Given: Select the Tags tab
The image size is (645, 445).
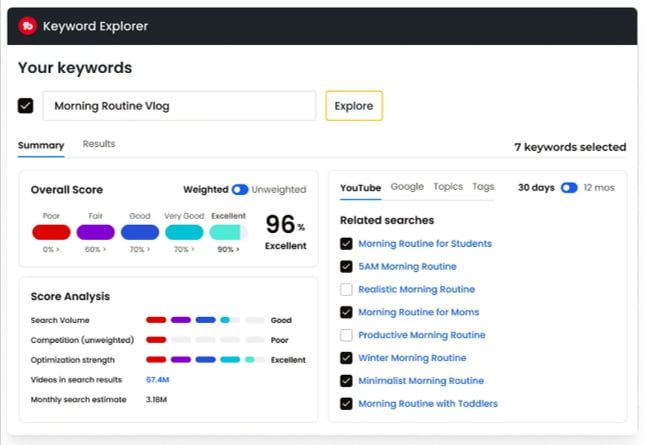Looking at the screenshot, I should (x=483, y=187).
